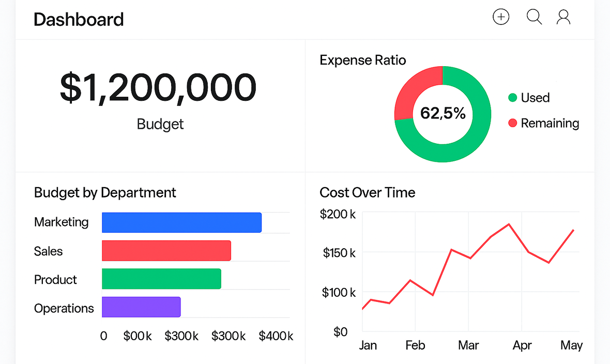
Task: Open search with the magnifier icon
Action: [x=533, y=17]
